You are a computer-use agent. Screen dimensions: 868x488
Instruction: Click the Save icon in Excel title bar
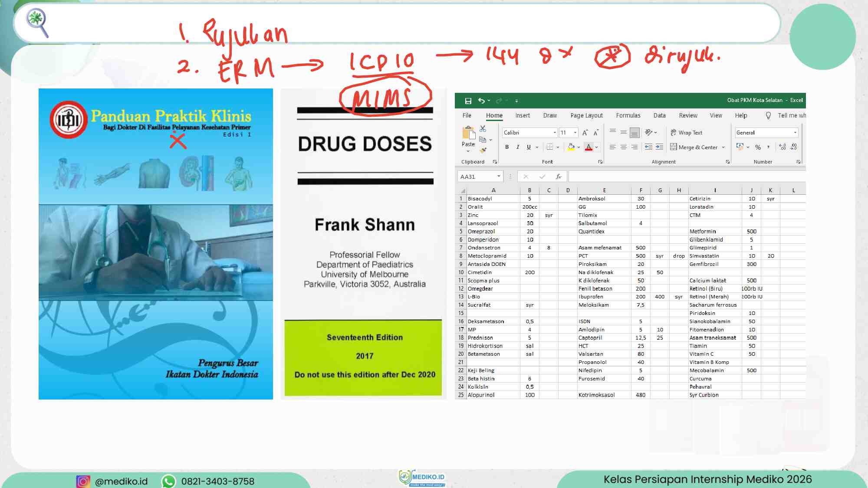(468, 101)
